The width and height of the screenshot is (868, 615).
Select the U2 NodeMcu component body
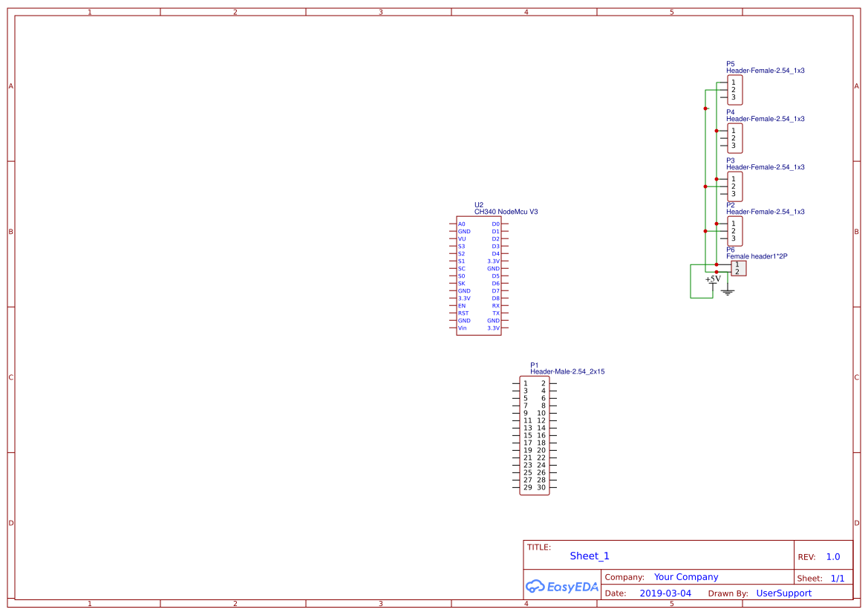click(x=479, y=276)
